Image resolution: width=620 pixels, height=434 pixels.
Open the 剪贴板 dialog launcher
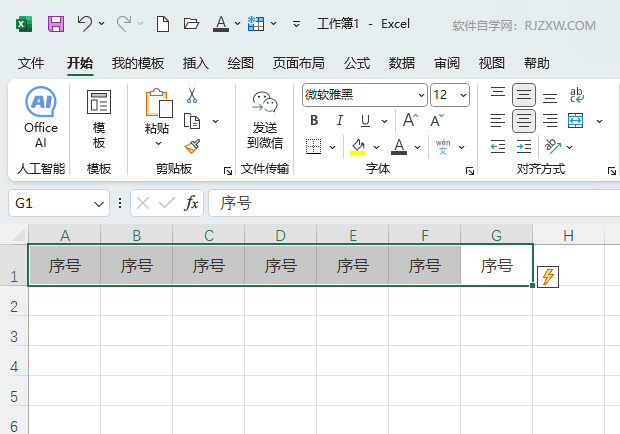228,171
